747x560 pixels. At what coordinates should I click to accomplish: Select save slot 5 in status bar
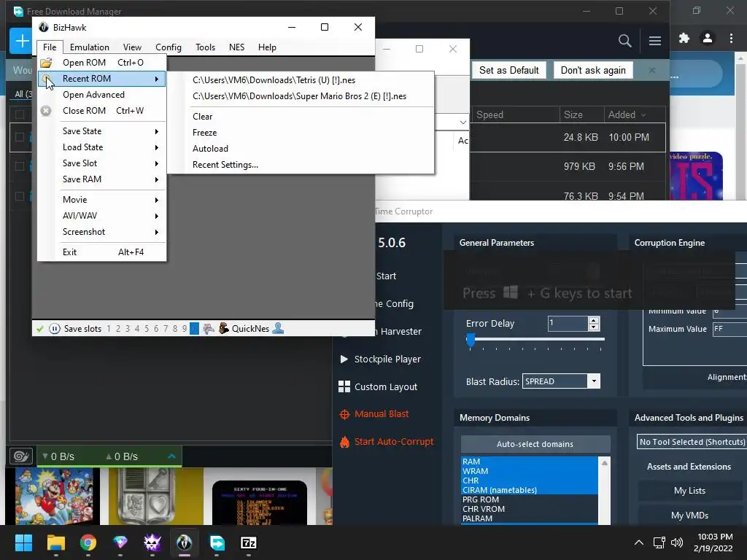pyautogui.click(x=147, y=329)
